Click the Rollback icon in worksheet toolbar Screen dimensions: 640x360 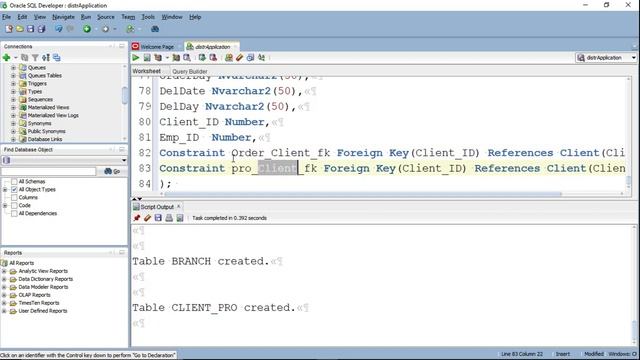(x=213, y=58)
